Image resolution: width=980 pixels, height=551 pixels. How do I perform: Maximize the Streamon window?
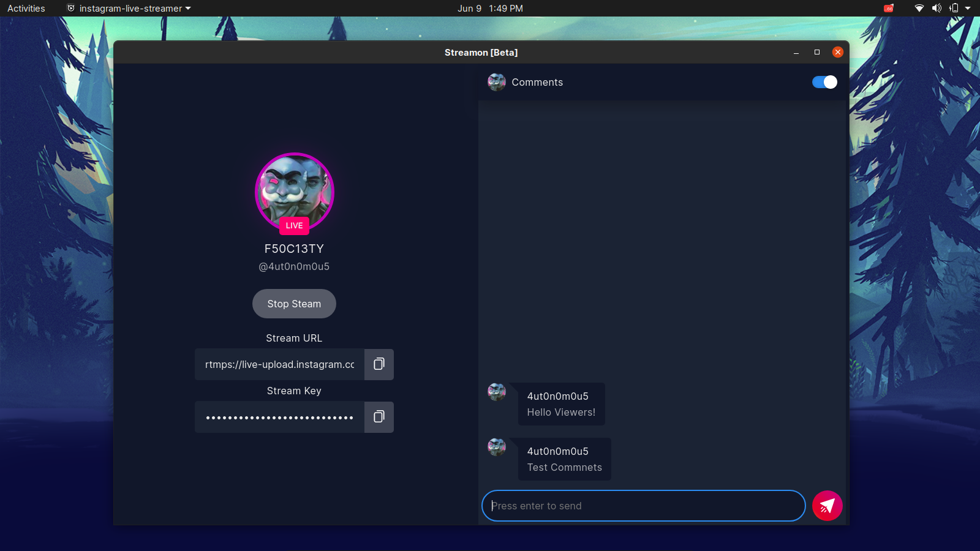[x=817, y=53]
